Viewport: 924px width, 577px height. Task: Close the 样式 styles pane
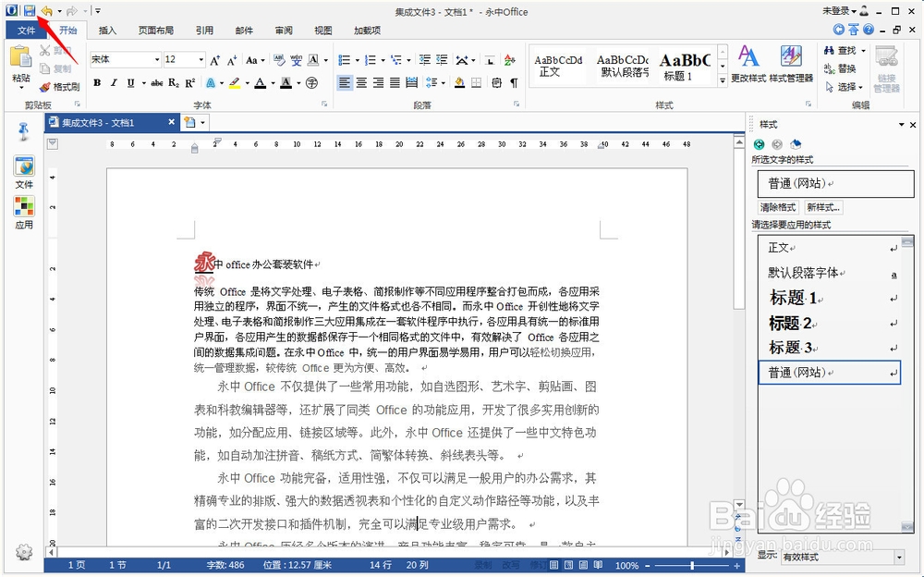click(913, 125)
